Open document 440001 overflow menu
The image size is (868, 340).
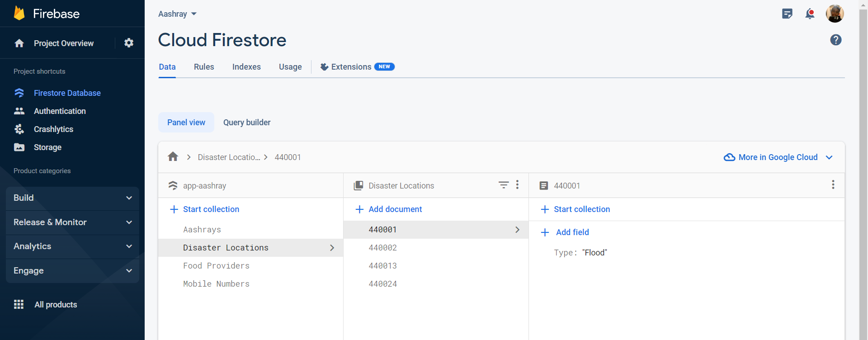pyautogui.click(x=833, y=185)
